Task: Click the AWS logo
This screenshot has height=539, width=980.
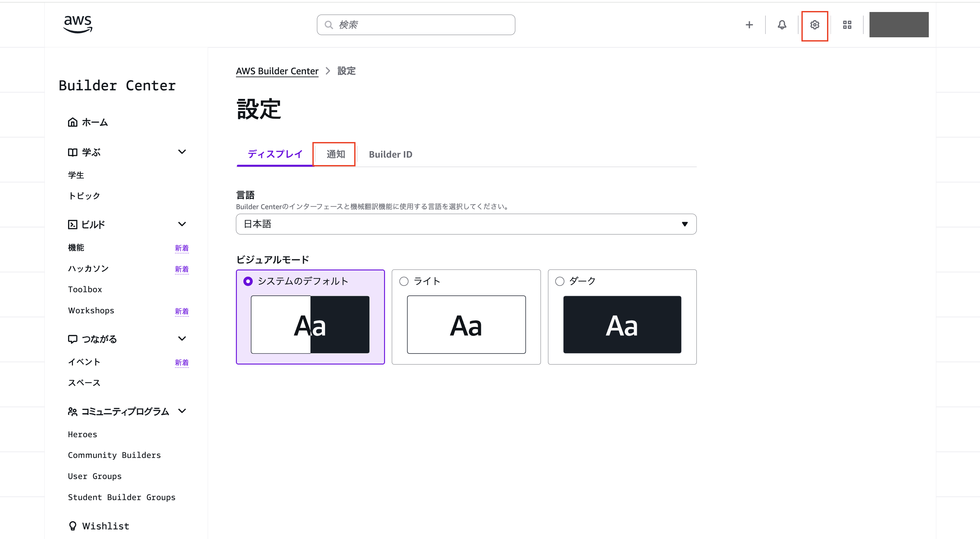Action: 77,24
